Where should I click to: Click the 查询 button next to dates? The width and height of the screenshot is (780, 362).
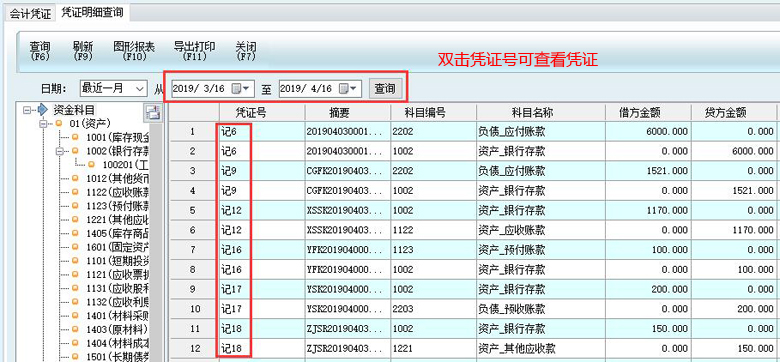pos(385,89)
